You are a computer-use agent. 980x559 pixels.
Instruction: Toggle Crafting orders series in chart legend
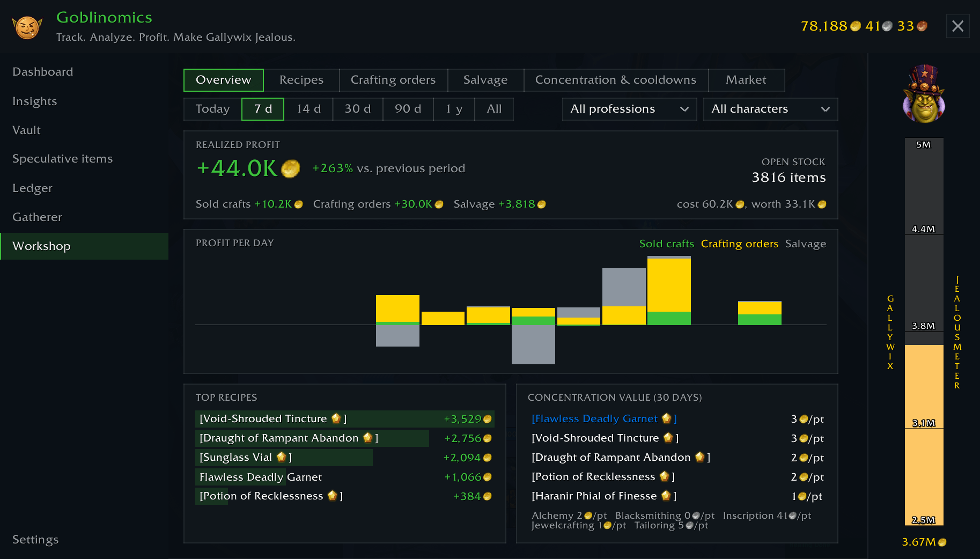(739, 244)
